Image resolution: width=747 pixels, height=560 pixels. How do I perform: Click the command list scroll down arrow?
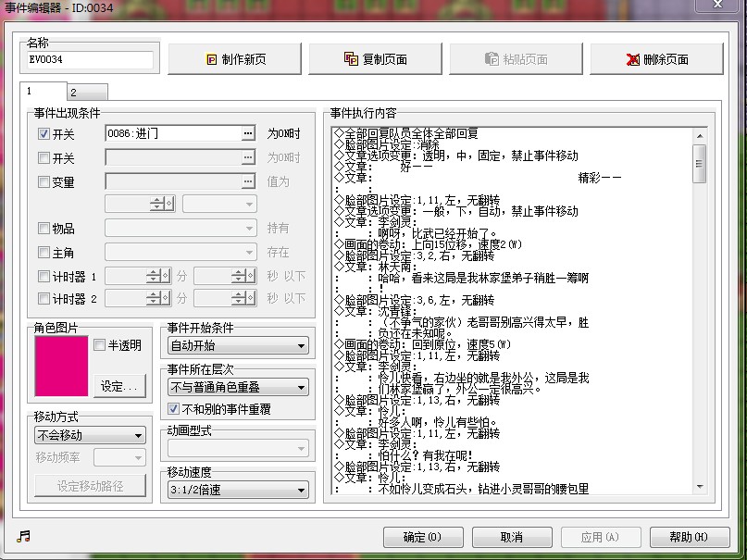(700, 486)
